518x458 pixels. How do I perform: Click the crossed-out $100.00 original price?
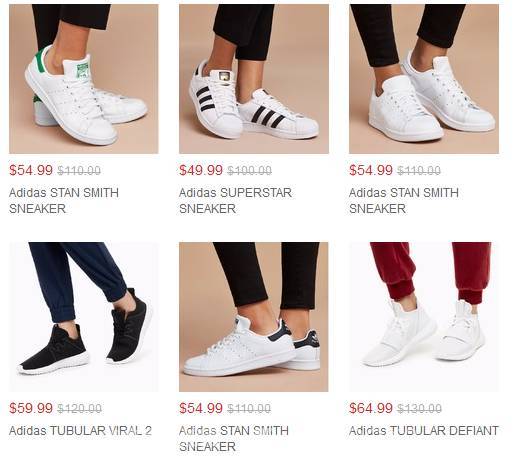[x=249, y=171]
